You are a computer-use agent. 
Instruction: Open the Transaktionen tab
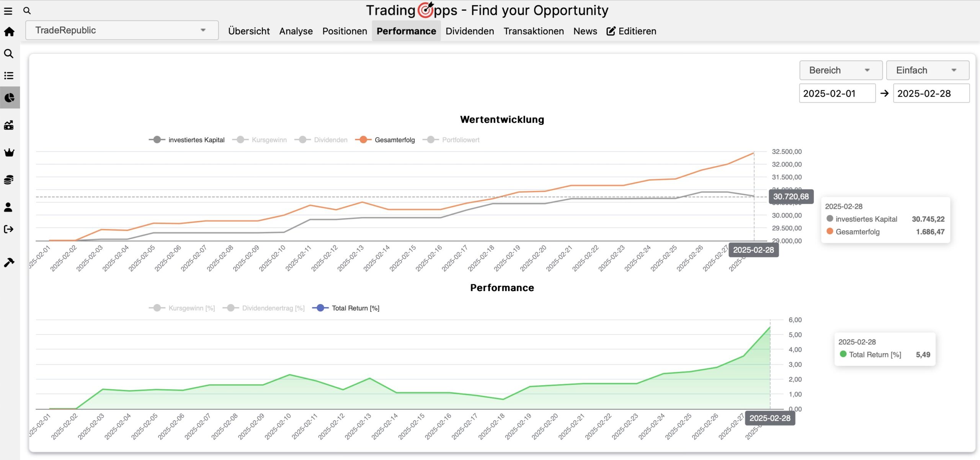point(534,31)
